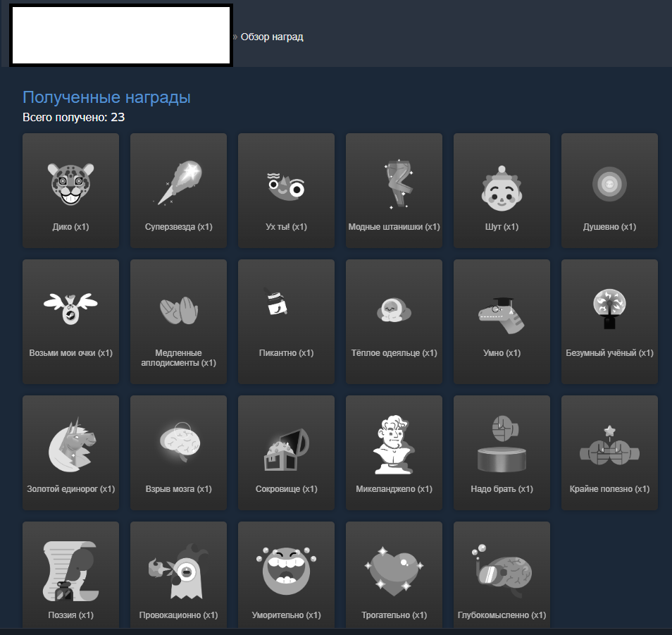Click the Ух ты! fish award icon

[286, 185]
